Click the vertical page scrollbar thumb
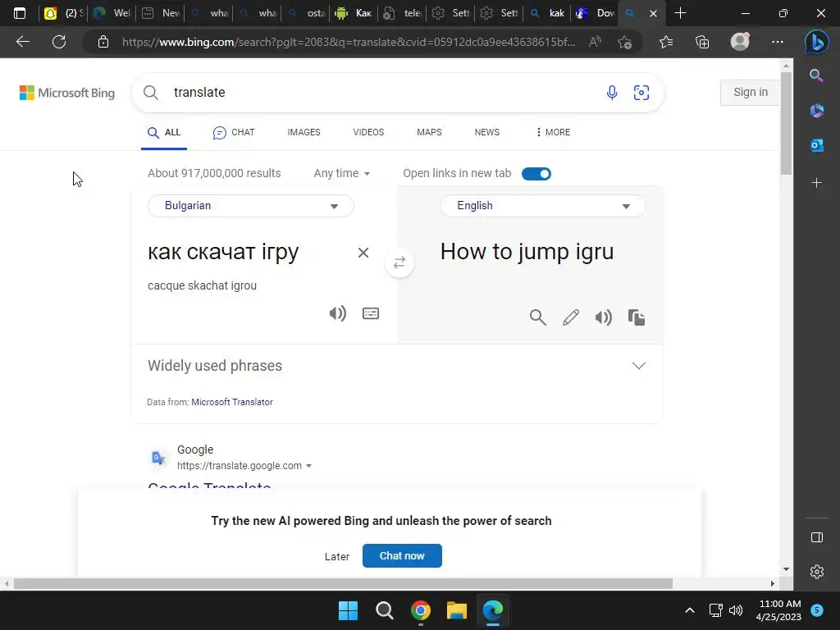Screen dimensions: 840x630 point(786,123)
